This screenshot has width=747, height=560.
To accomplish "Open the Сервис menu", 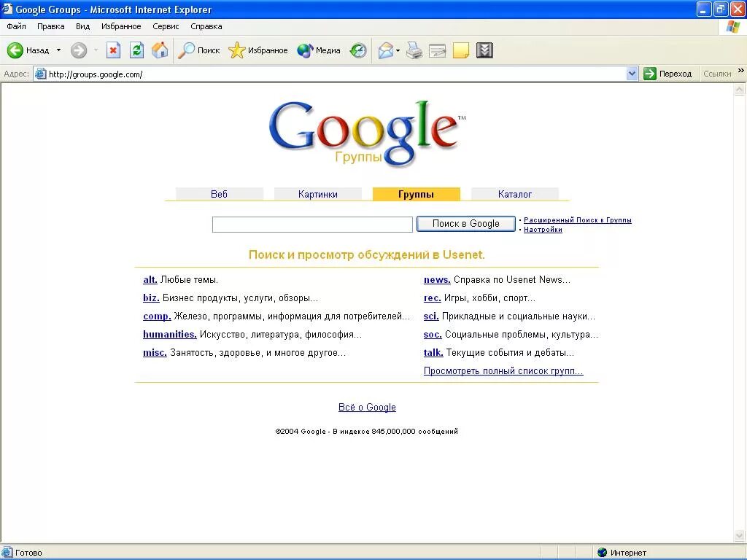I will tap(166, 26).
